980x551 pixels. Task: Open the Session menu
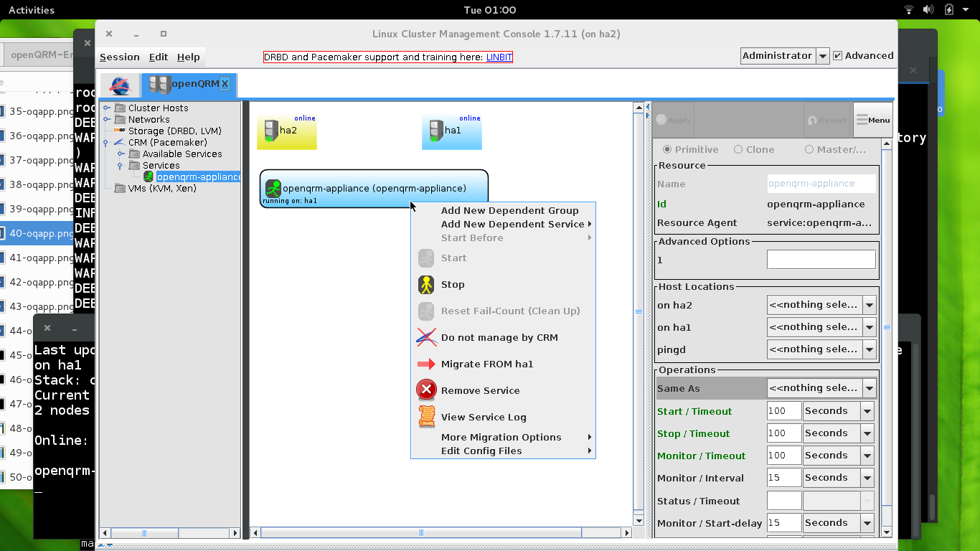(x=120, y=57)
